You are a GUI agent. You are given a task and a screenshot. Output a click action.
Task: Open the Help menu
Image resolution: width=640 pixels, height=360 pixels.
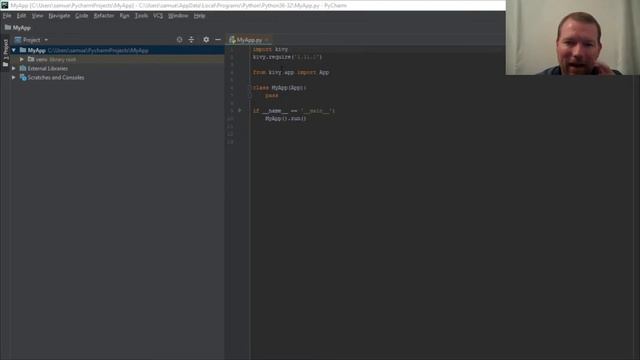click(x=199, y=16)
